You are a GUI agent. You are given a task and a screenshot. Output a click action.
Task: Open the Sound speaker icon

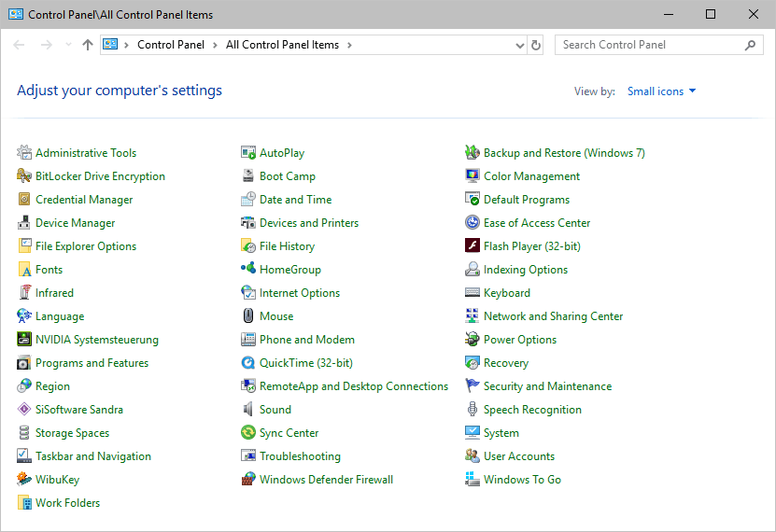pyautogui.click(x=248, y=409)
